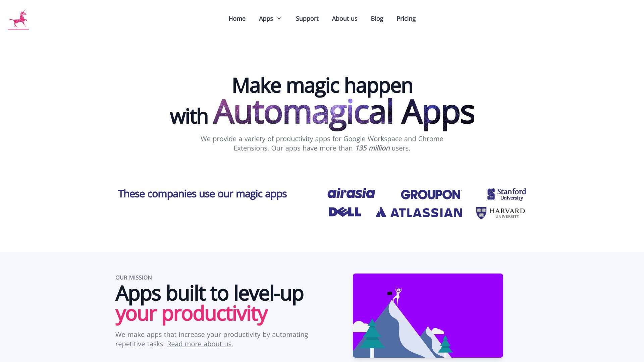Click the Harvard University logo icon

click(x=500, y=213)
